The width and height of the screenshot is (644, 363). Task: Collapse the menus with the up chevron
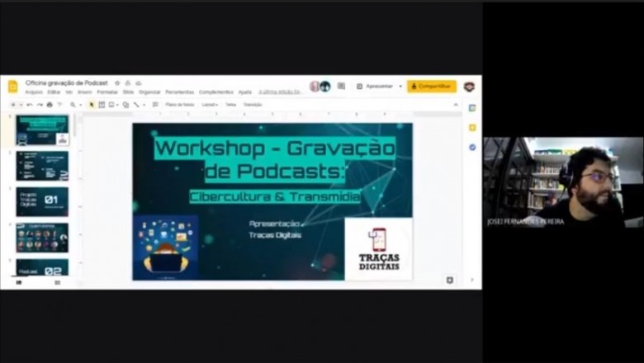(x=456, y=105)
